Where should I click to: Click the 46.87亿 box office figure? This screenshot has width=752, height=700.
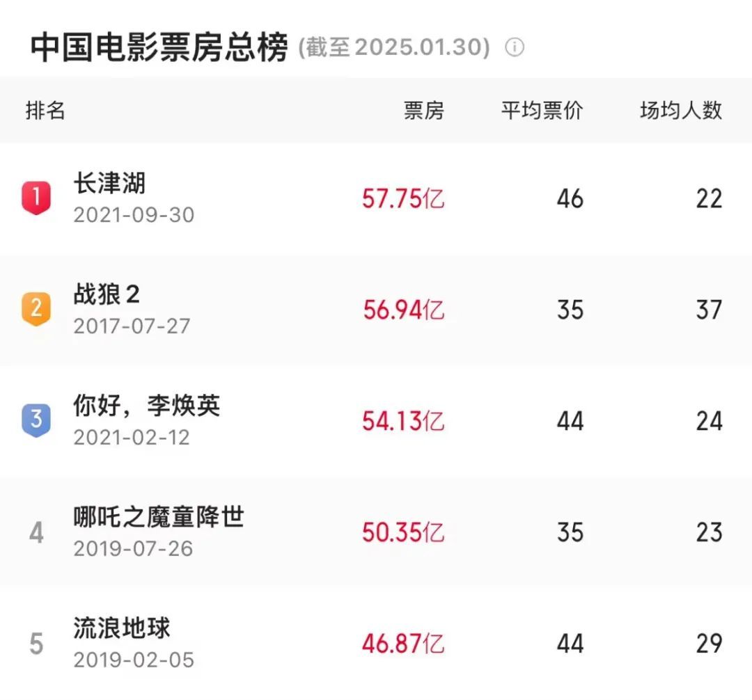(405, 644)
